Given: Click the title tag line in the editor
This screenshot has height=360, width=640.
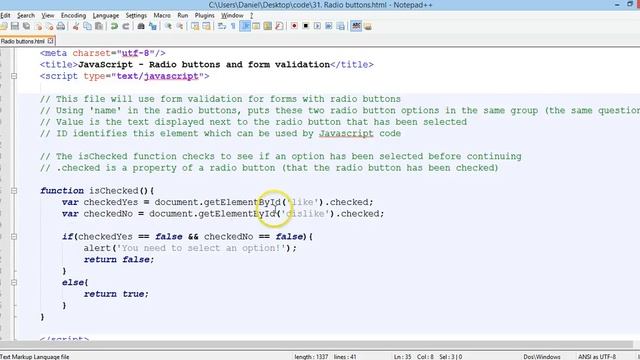Looking at the screenshot, I should pyautogui.click(x=207, y=64).
